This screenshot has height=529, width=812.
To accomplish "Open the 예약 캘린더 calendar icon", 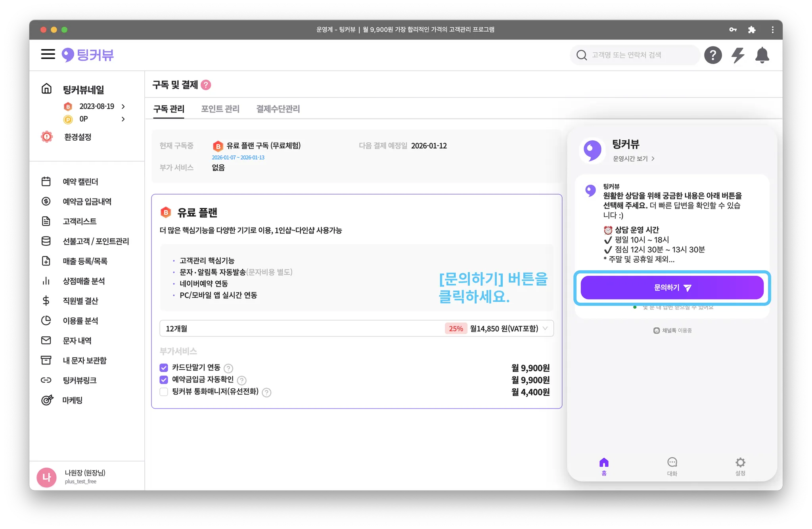I will click(46, 181).
